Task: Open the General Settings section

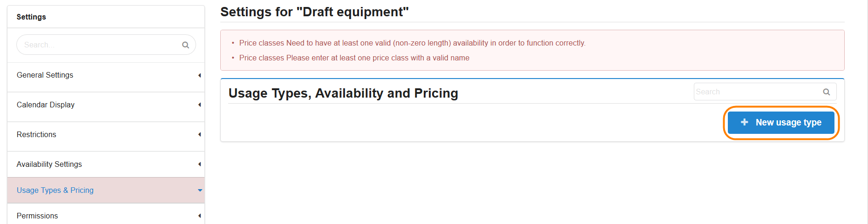Action: (x=45, y=75)
